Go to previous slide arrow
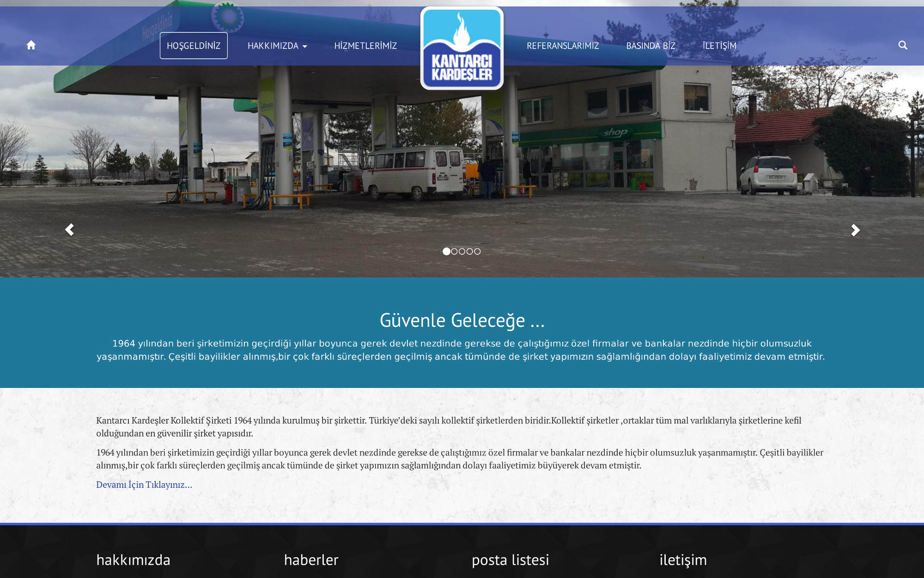924x578 pixels. (x=70, y=230)
